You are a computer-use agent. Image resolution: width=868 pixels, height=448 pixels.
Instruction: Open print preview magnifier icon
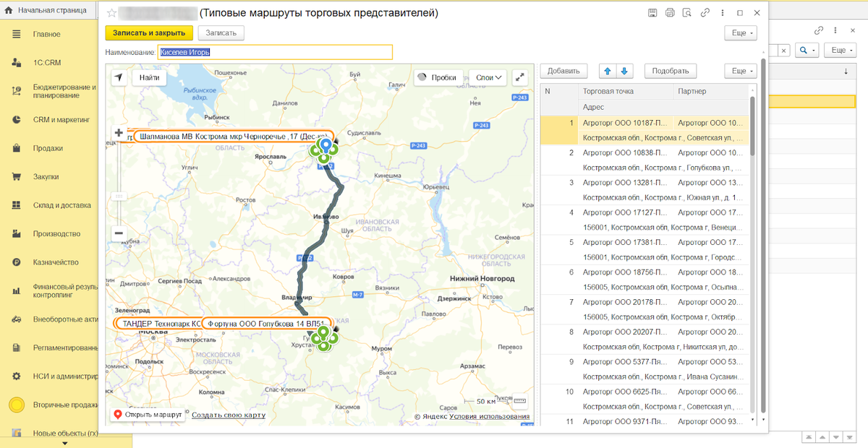pyautogui.click(x=686, y=13)
